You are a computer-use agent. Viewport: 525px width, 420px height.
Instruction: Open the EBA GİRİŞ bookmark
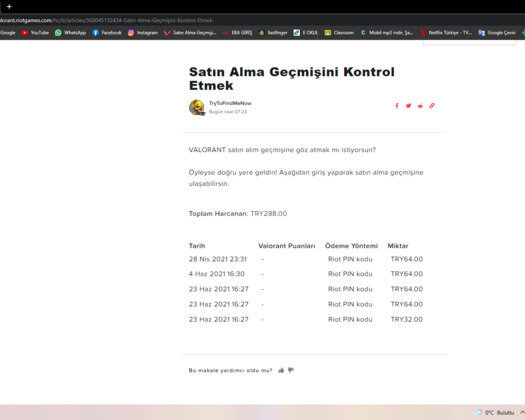237,32
